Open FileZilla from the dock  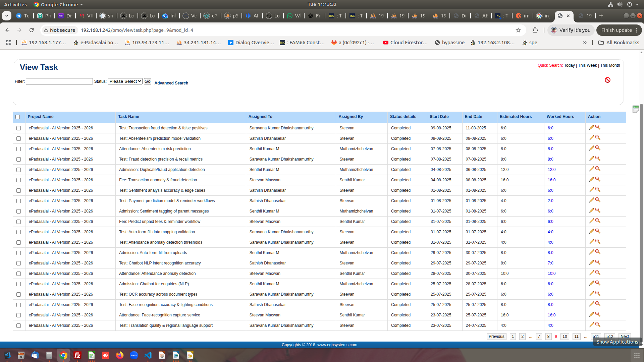tap(77, 355)
